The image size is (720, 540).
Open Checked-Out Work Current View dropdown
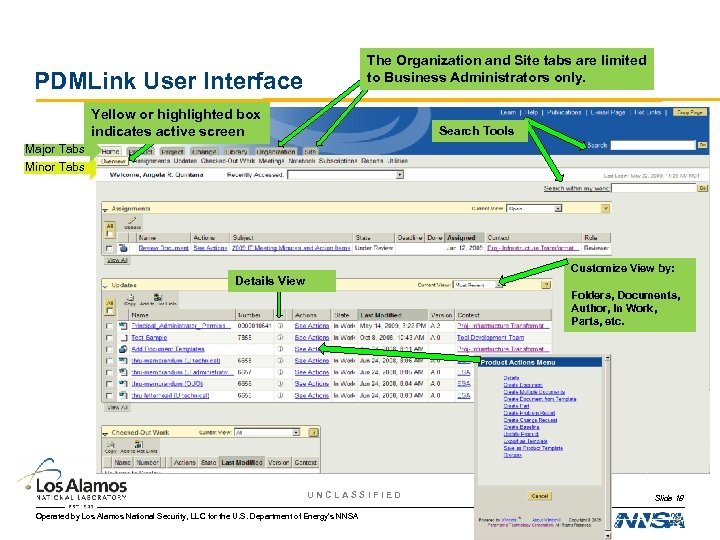267,433
